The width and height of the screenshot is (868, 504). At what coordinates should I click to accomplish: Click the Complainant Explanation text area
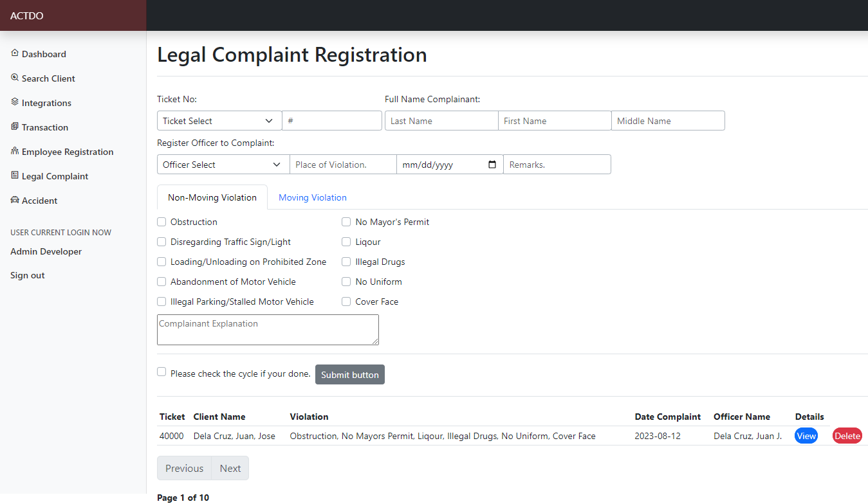(x=268, y=329)
